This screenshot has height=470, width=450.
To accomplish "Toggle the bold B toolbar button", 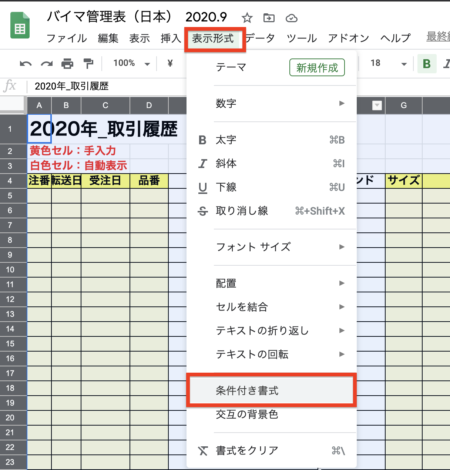I will tap(427, 64).
